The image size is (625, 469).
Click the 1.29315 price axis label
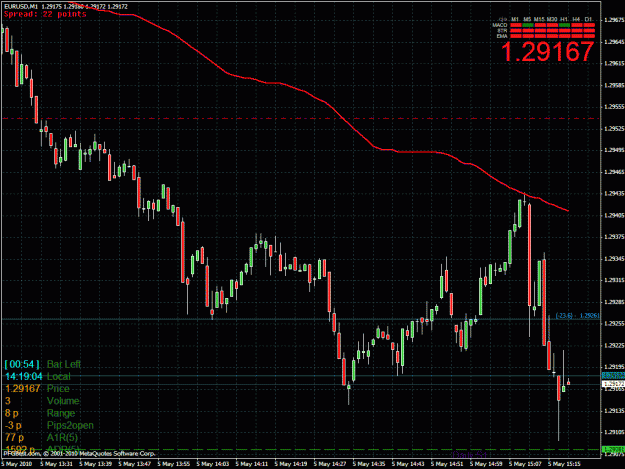point(614,281)
